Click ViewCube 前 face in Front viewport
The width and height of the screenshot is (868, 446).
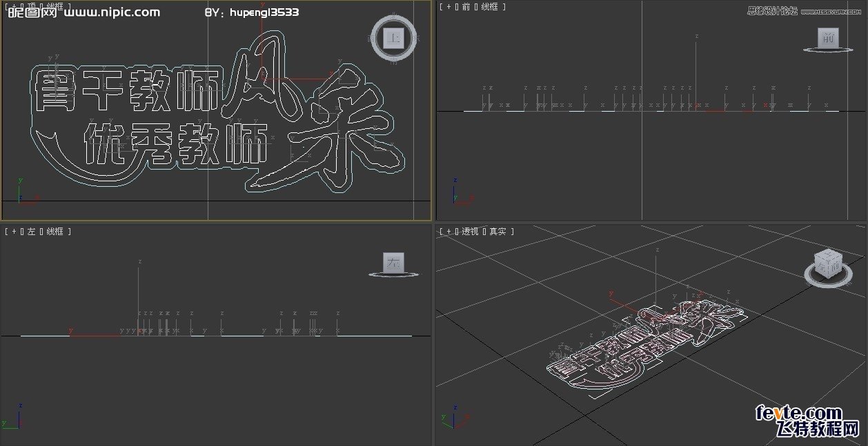click(829, 39)
